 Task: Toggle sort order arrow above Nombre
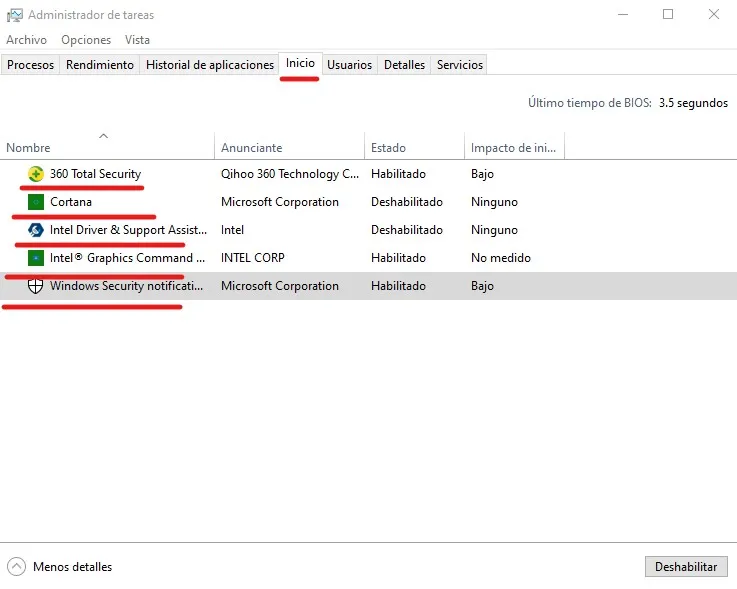(103, 136)
